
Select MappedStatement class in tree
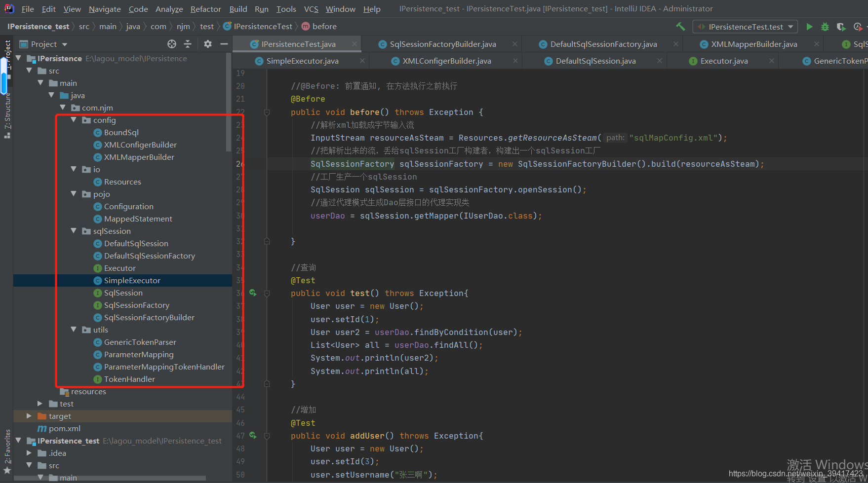pyautogui.click(x=138, y=219)
